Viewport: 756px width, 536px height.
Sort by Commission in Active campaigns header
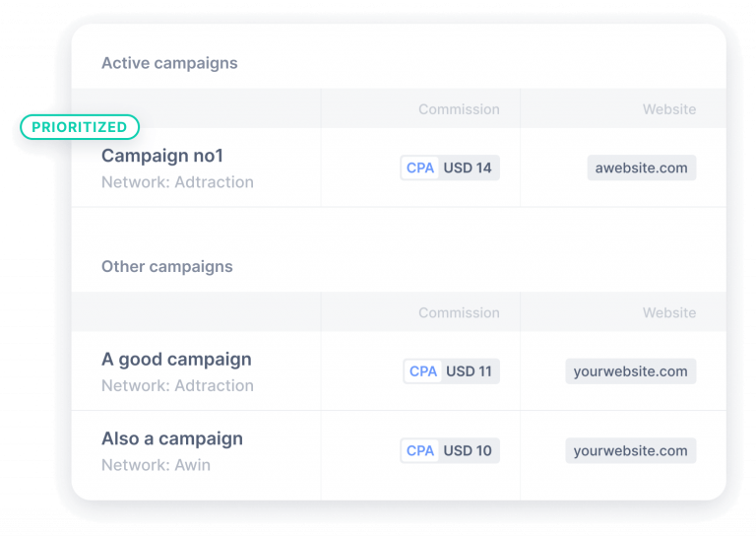(x=459, y=109)
